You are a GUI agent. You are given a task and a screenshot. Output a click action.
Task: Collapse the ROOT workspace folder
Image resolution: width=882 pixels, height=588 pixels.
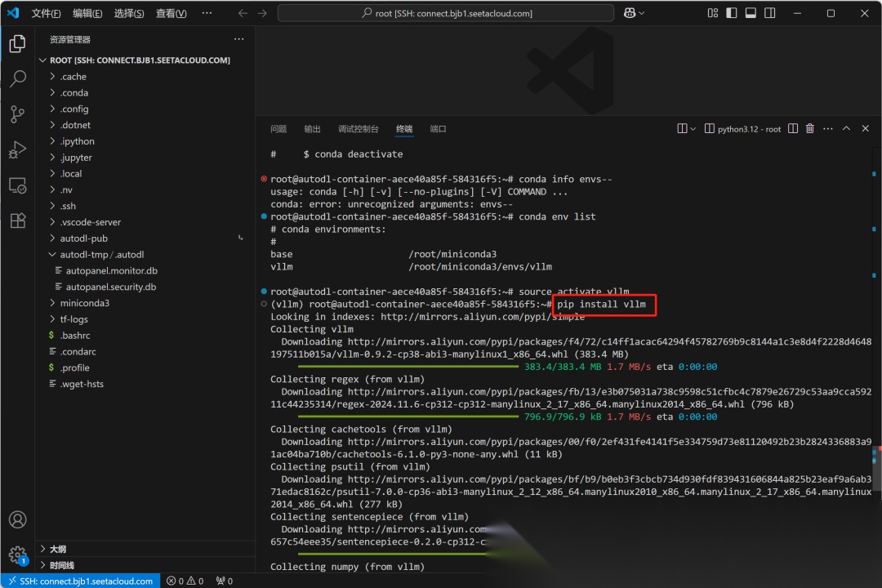[x=145, y=60]
